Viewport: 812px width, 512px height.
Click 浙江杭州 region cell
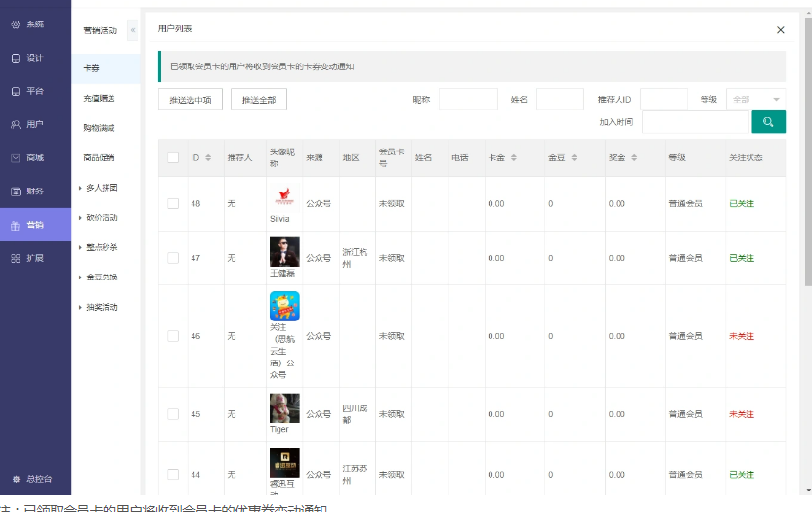pyautogui.click(x=355, y=258)
